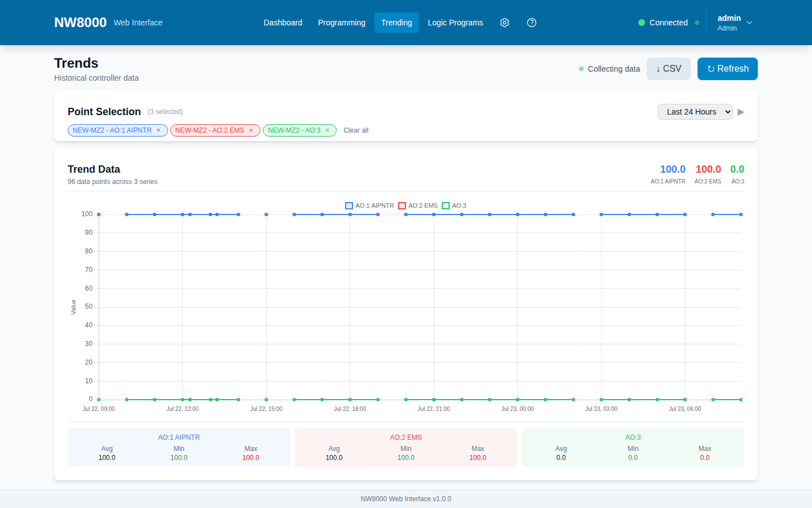Open the Logic Programs tab

coord(456,23)
